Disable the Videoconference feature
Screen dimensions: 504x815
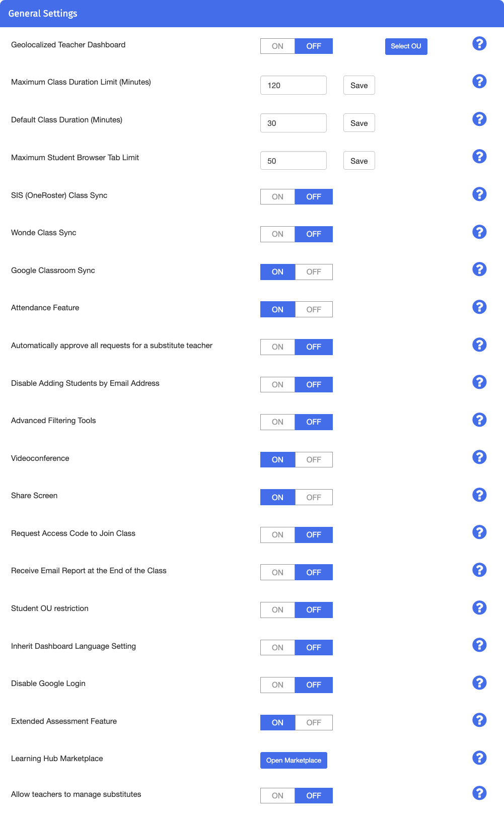[314, 459]
